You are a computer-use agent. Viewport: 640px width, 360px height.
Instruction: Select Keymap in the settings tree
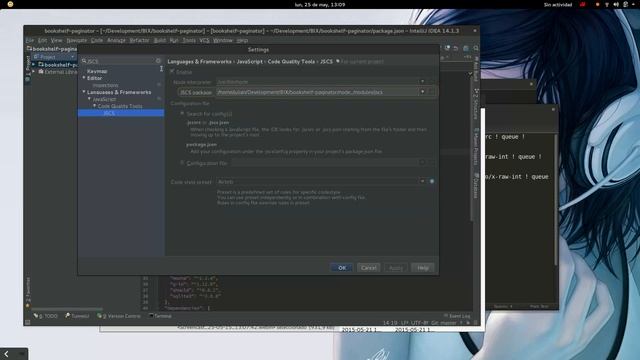[97, 71]
